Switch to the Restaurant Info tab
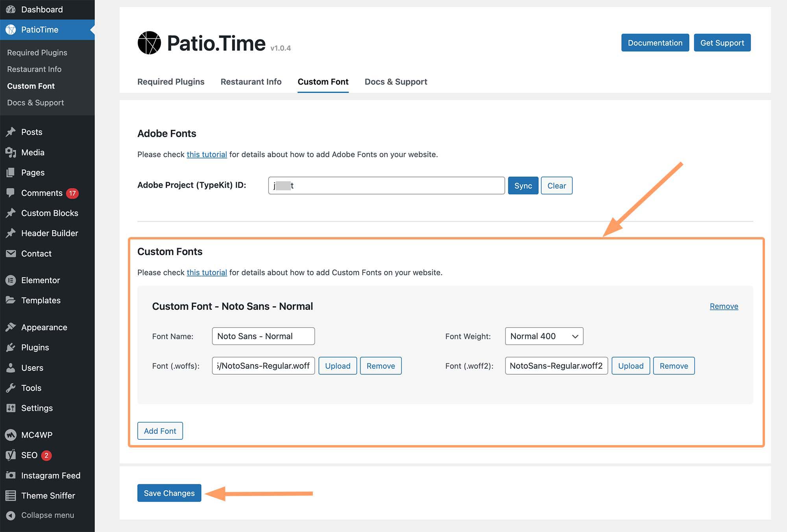 251,82
